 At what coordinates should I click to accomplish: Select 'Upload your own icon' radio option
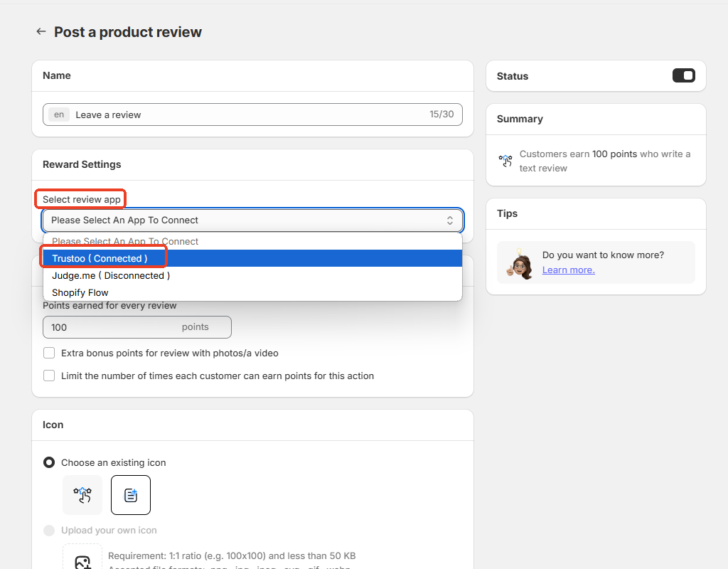click(49, 531)
